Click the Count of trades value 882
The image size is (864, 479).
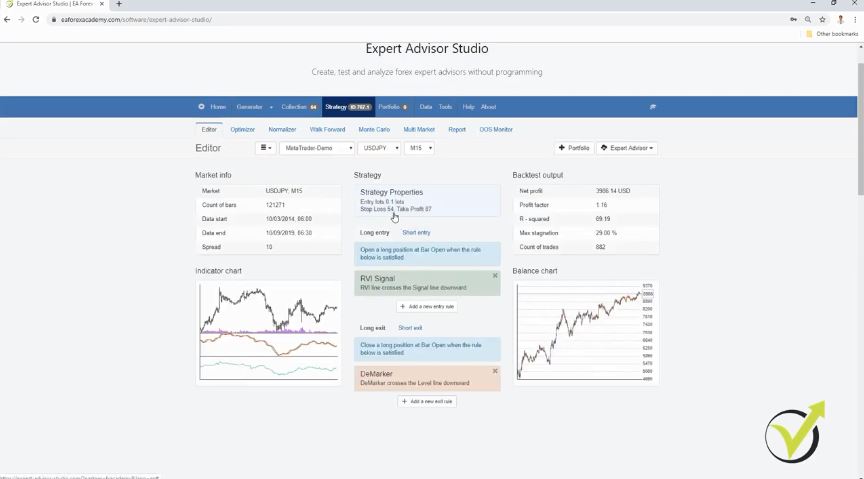(x=600, y=247)
